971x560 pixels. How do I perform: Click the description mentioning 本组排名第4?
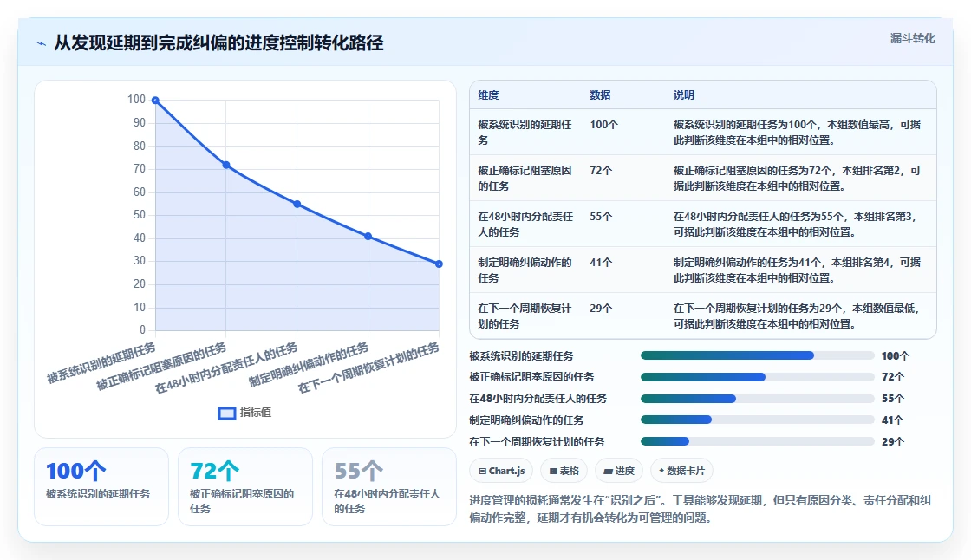click(797, 270)
